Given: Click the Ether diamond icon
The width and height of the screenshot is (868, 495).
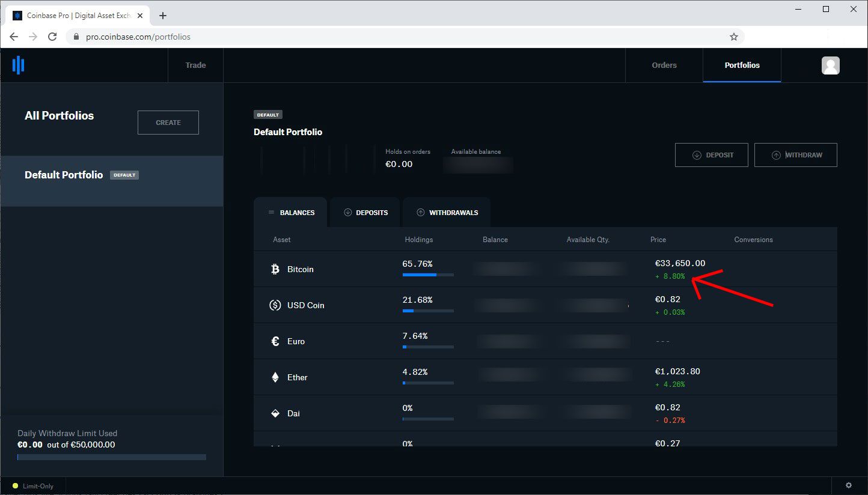Looking at the screenshot, I should coord(275,377).
